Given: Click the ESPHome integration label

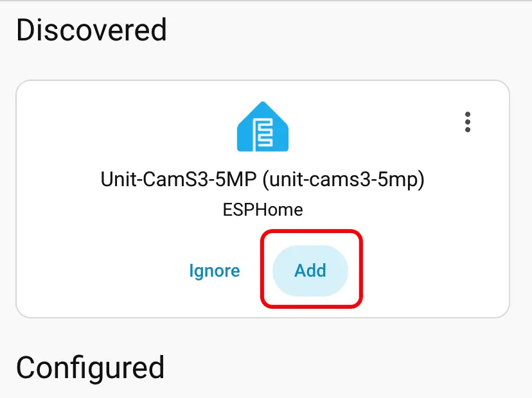Looking at the screenshot, I should [262, 209].
